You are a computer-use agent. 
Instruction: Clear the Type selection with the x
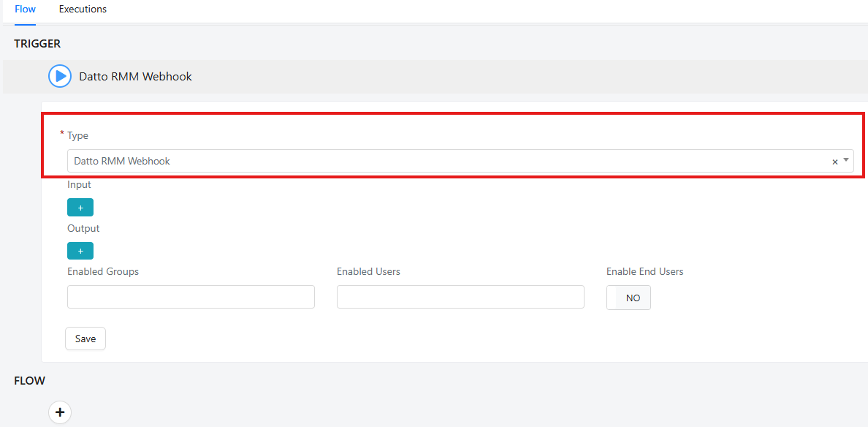835,162
